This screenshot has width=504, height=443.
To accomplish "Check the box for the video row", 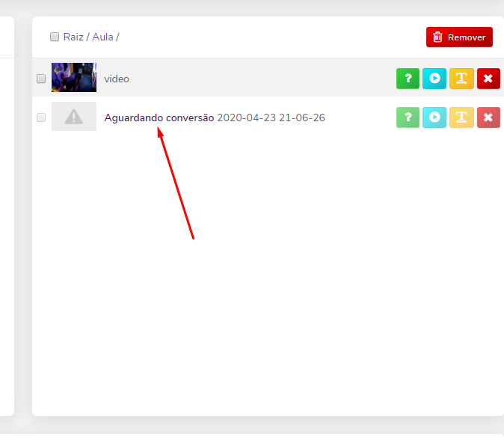I will point(41,79).
